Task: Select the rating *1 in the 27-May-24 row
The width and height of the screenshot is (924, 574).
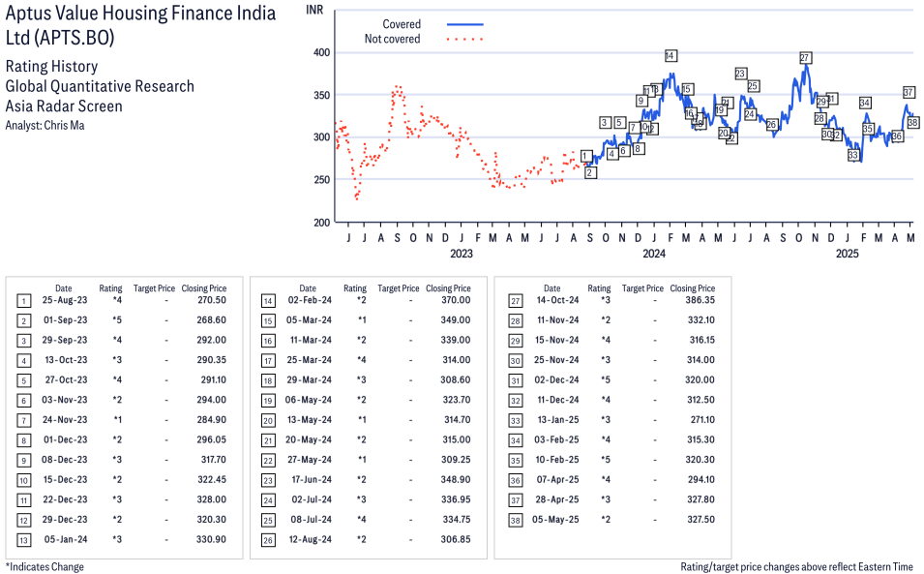Action: tap(362, 460)
